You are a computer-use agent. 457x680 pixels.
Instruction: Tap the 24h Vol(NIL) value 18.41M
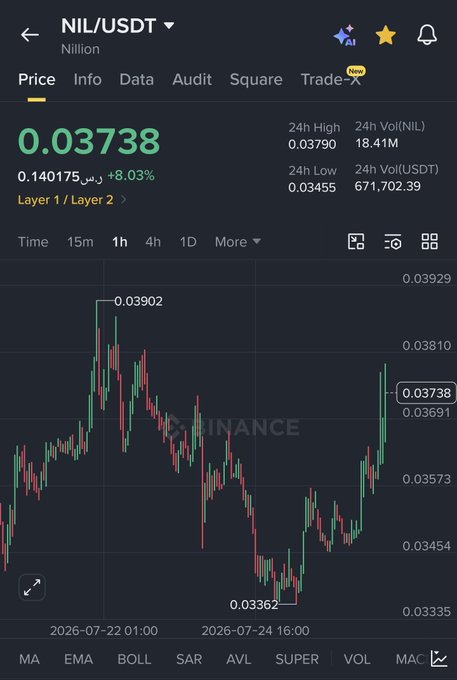click(376, 143)
